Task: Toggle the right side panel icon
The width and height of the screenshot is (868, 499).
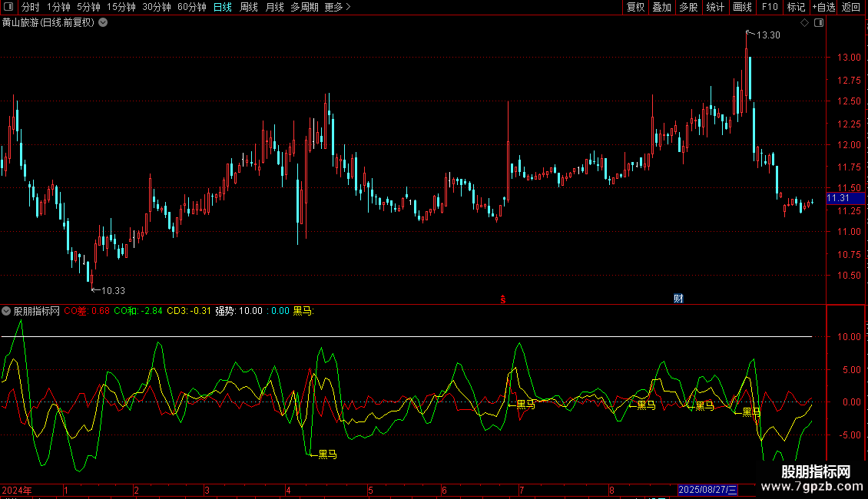Action: click(818, 23)
